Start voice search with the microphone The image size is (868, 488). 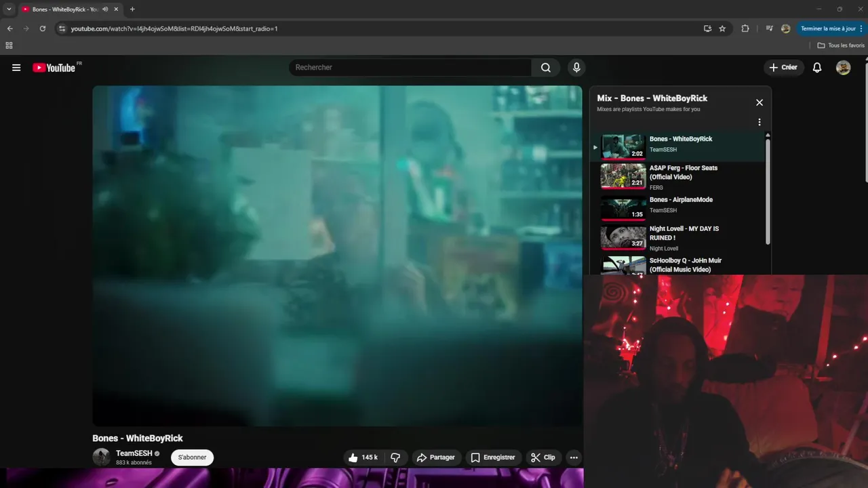tap(576, 67)
